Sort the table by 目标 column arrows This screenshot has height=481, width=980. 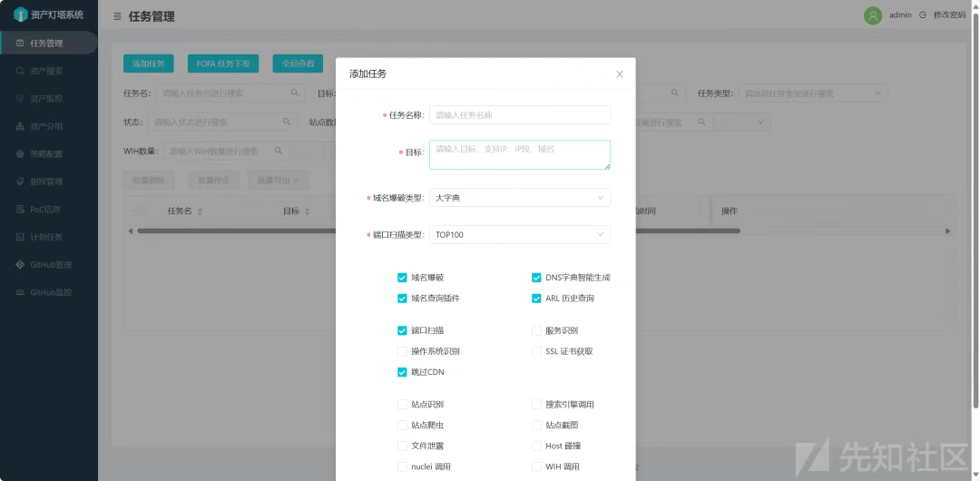pos(309,211)
